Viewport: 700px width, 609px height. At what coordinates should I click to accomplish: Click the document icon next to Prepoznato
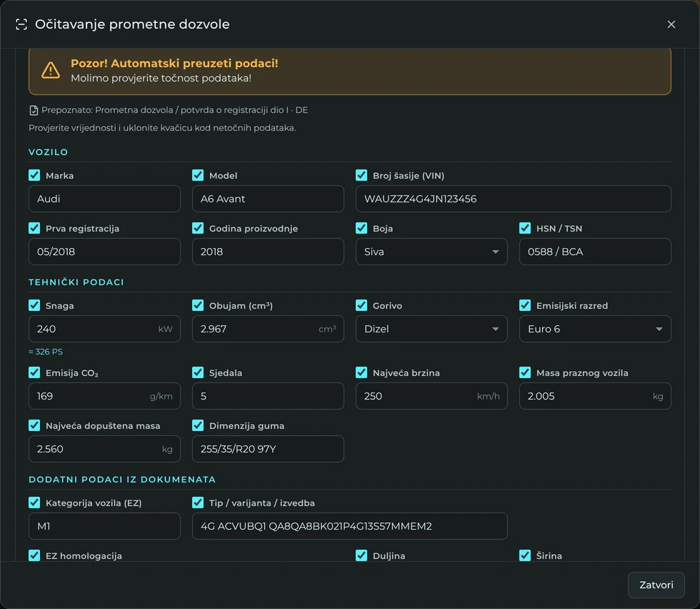[x=34, y=110]
